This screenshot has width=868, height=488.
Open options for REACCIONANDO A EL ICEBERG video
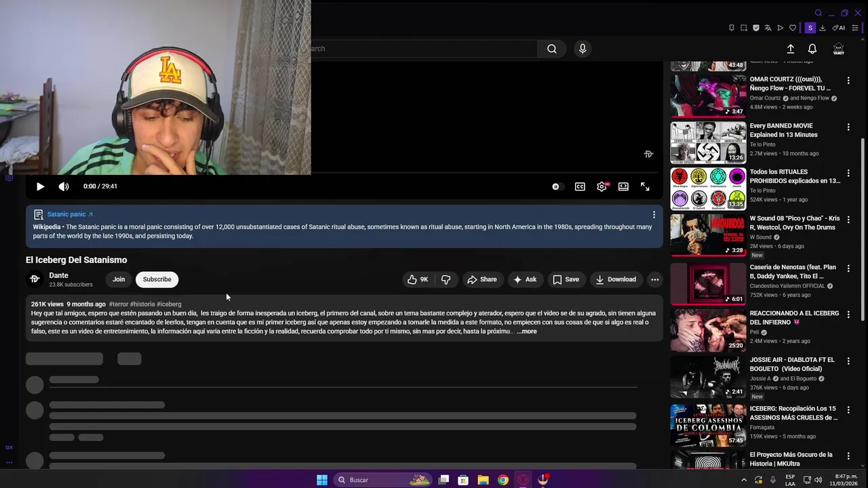(848, 314)
